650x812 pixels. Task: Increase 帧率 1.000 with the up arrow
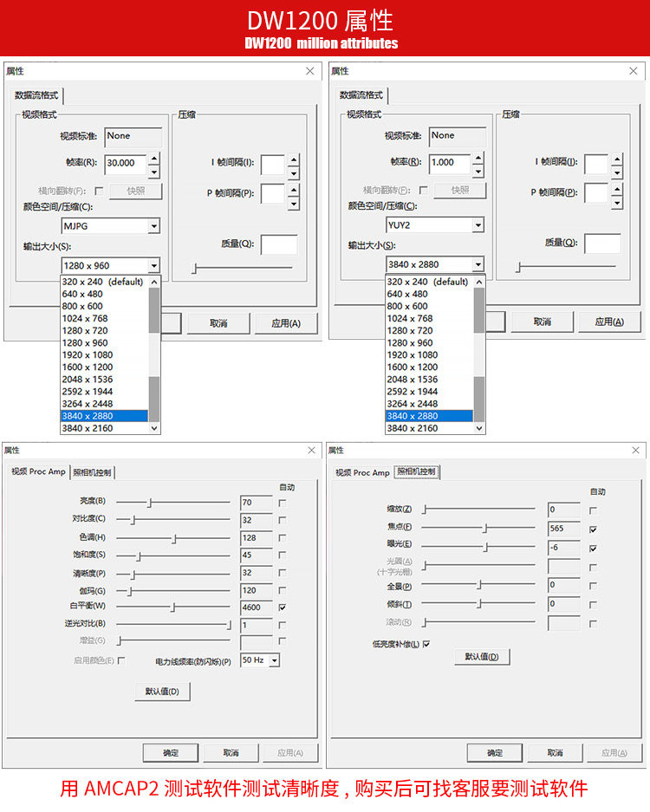pyautogui.click(x=478, y=158)
